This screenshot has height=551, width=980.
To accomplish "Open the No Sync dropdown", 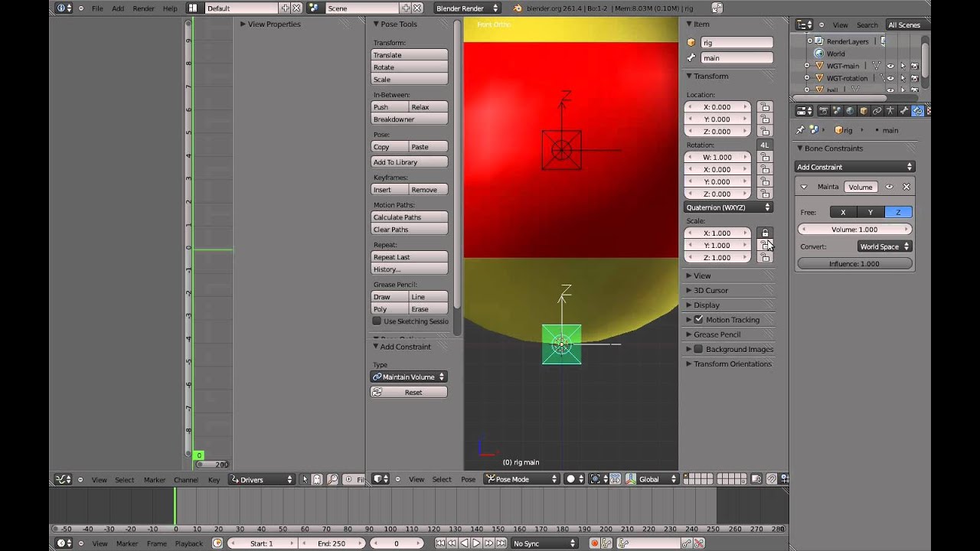I will (544, 543).
